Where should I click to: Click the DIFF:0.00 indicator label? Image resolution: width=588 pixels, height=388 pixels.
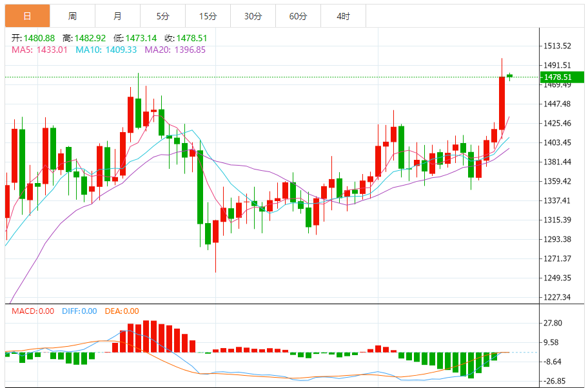click(x=79, y=311)
